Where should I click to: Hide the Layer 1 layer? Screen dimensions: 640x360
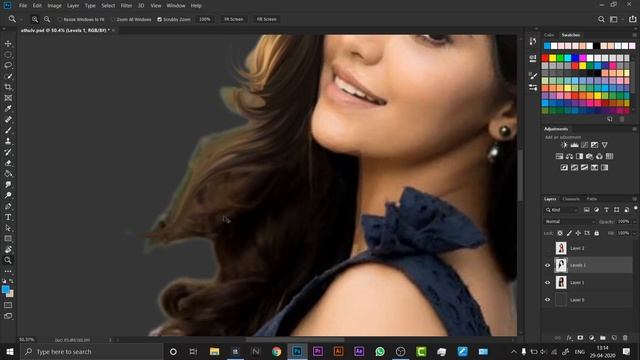(548, 282)
